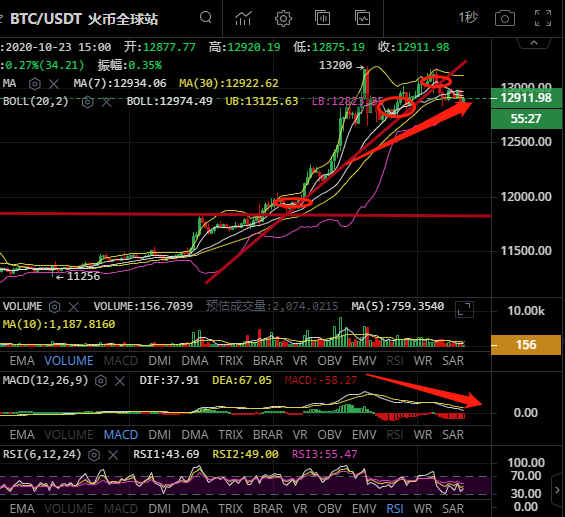Screen dimensions: 565x517
Task: Maximize the volume sub-chart pane
Action: 464,309
